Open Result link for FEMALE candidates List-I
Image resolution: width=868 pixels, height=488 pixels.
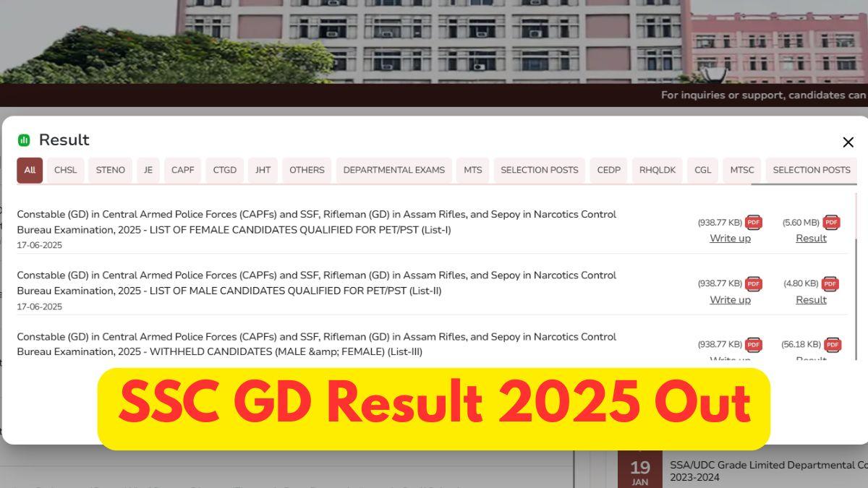[x=811, y=239]
